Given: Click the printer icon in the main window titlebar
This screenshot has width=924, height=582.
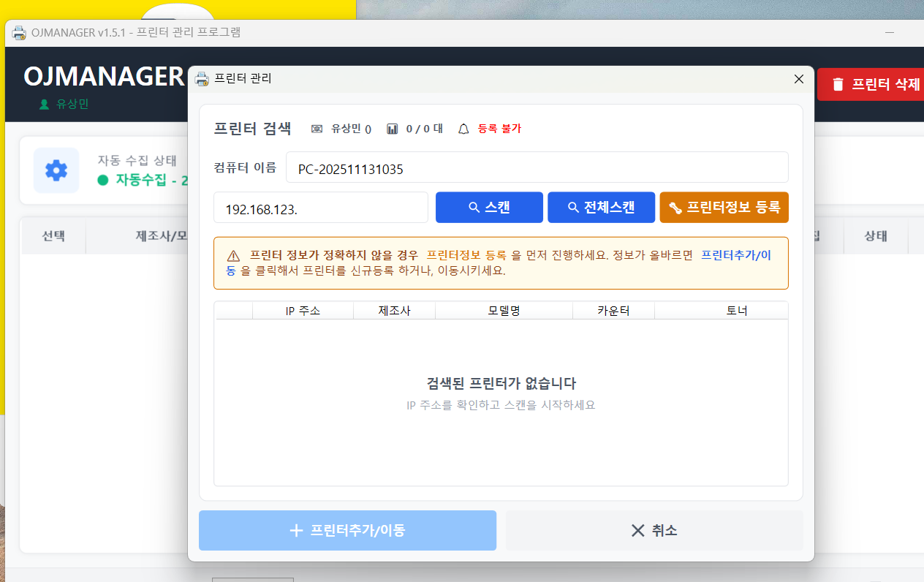Looking at the screenshot, I should pyautogui.click(x=18, y=32).
